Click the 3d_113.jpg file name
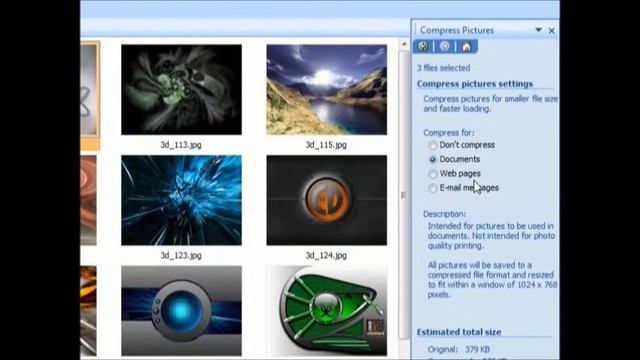This screenshot has height=360, width=640. [x=181, y=145]
